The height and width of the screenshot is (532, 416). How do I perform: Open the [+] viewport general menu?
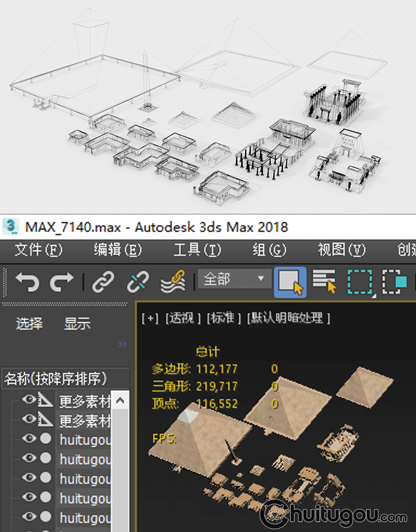tap(150, 318)
